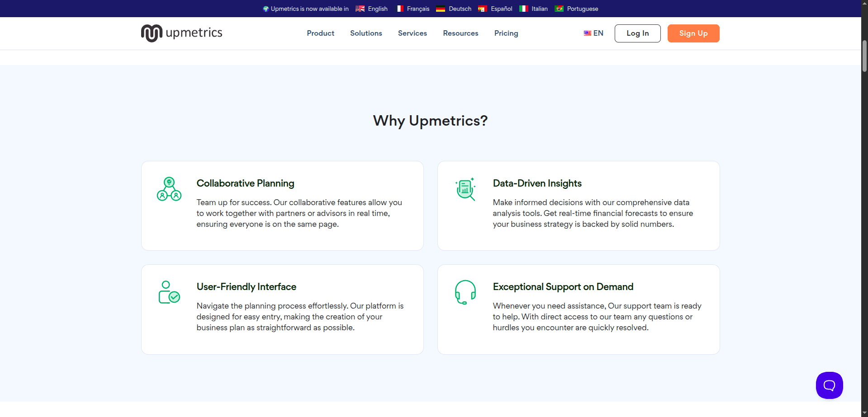
Task: Switch site language to Italian
Action: tap(540, 9)
